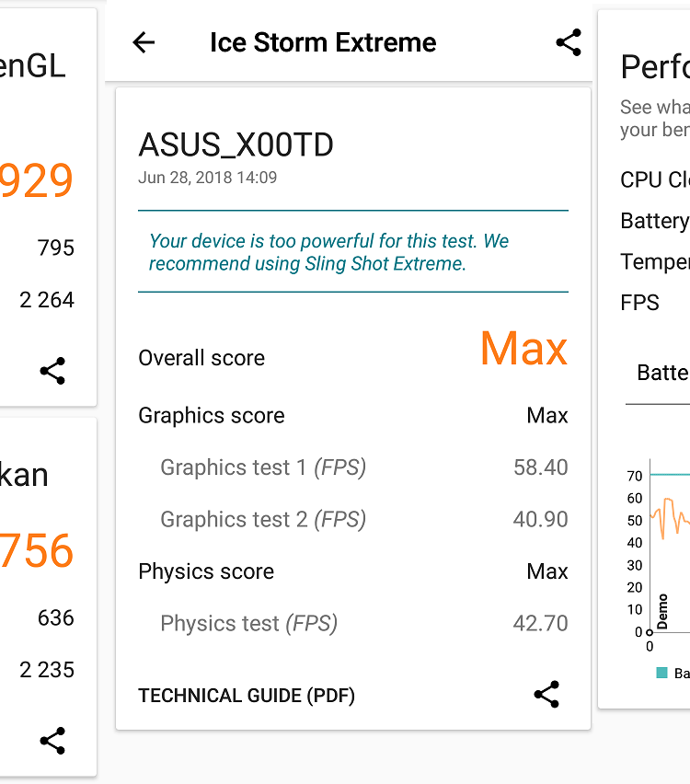Select the Battery tab above the chart
This screenshot has width=690, height=784.
click(662, 373)
